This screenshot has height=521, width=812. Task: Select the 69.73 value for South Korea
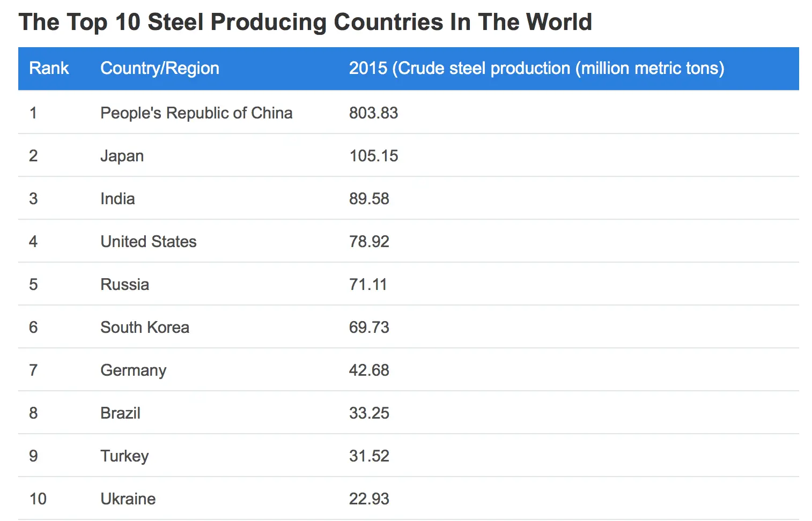pos(369,328)
